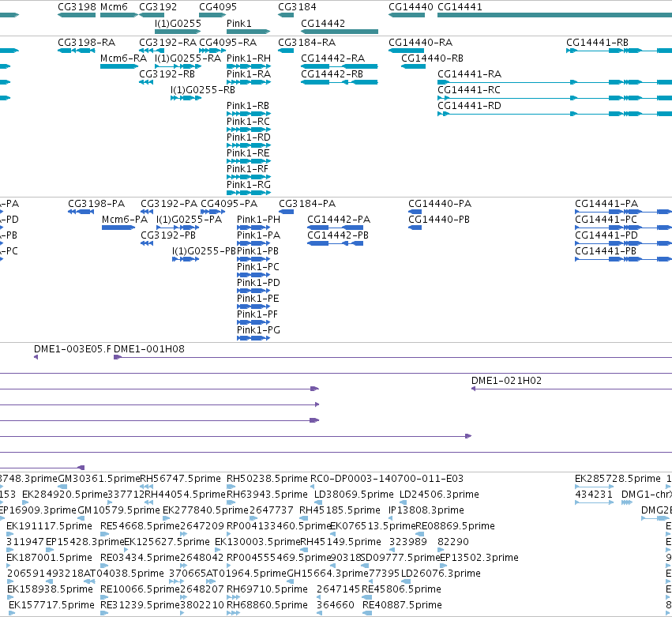The height and width of the screenshot is (617, 672).
Task: Select protein CG14442-PB
Action: (x=338, y=235)
